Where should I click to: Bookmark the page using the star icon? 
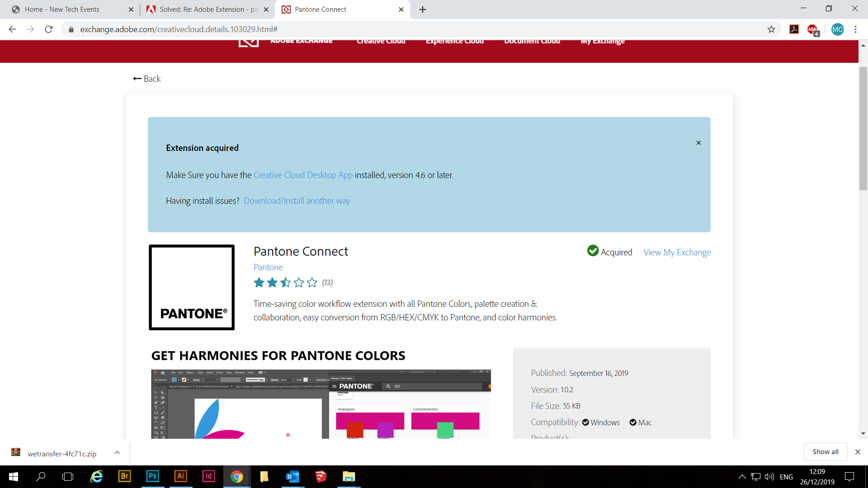771,29
